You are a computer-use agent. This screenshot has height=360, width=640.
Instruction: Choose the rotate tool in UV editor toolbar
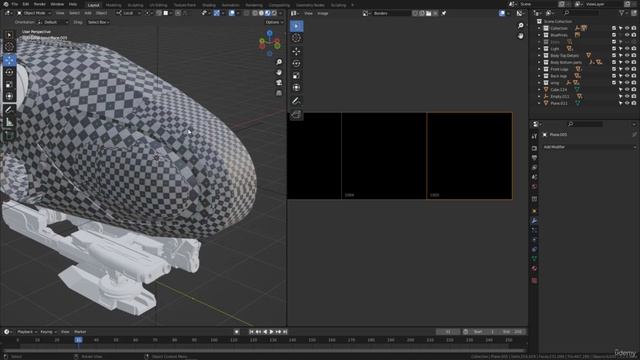click(296, 63)
